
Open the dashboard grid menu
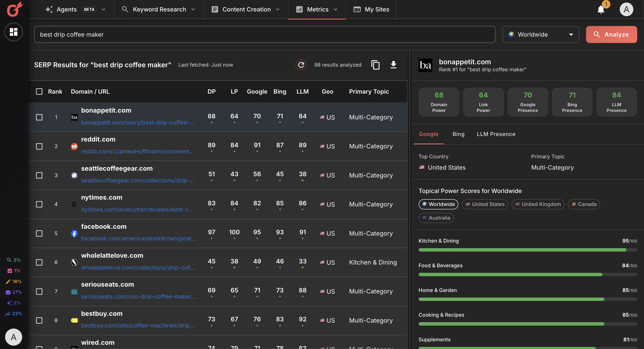(x=13, y=32)
